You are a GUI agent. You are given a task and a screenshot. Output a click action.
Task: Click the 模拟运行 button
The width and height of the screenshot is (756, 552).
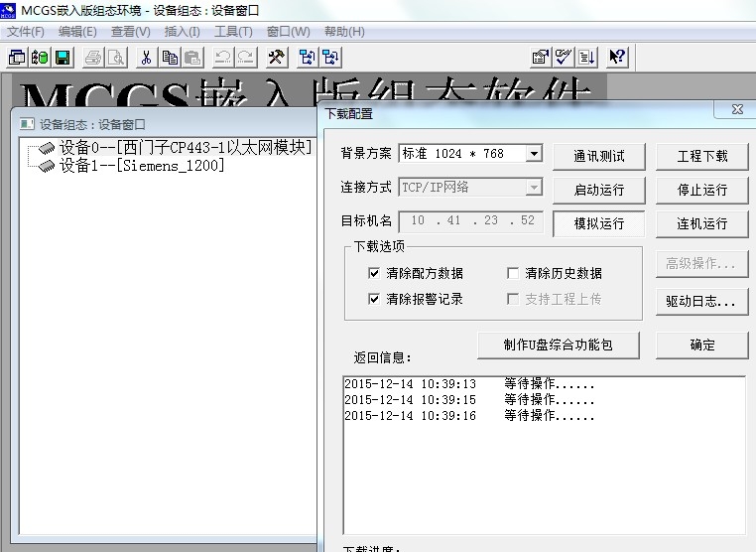pyautogui.click(x=599, y=224)
